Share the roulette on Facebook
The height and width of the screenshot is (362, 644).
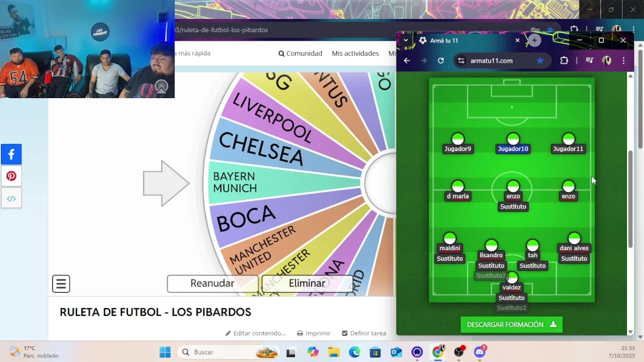11,154
